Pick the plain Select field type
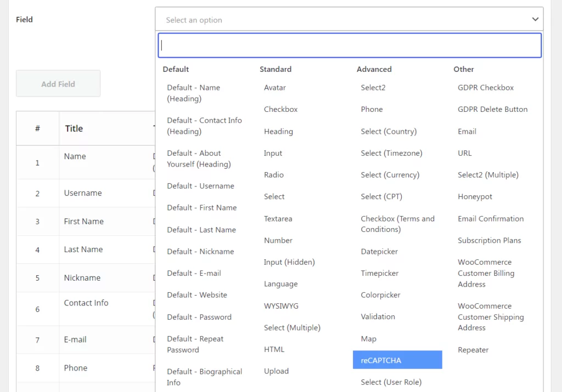This screenshot has width=562, height=392. pyautogui.click(x=274, y=197)
